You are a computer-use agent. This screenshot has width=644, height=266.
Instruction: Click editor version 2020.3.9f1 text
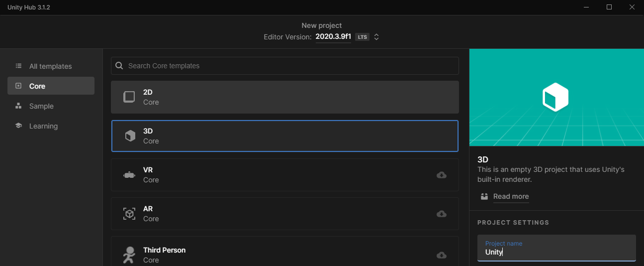click(333, 37)
